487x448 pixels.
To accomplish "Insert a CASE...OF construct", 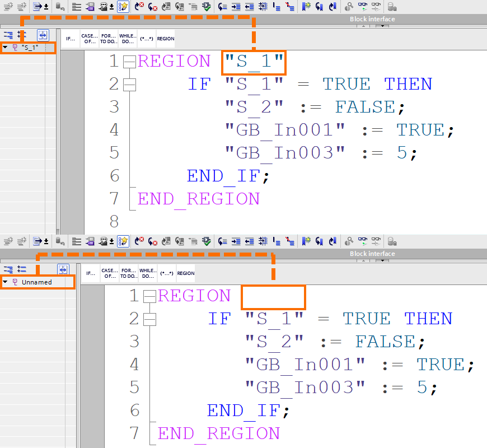I will click(89, 38).
